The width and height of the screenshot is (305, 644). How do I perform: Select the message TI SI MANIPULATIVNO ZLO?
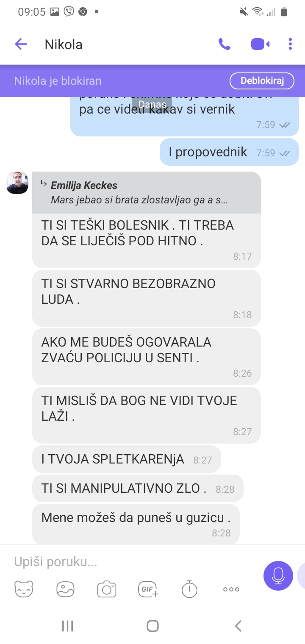(x=138, y=489)
